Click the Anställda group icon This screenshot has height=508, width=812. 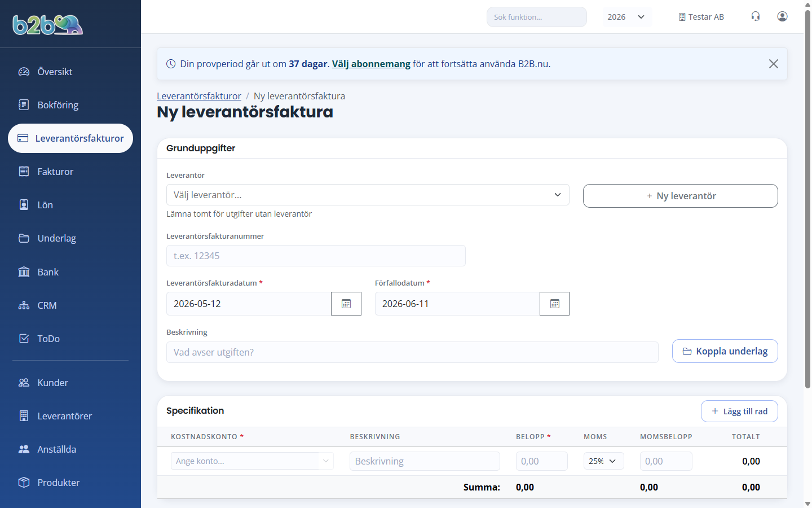(x=24, y=449)
